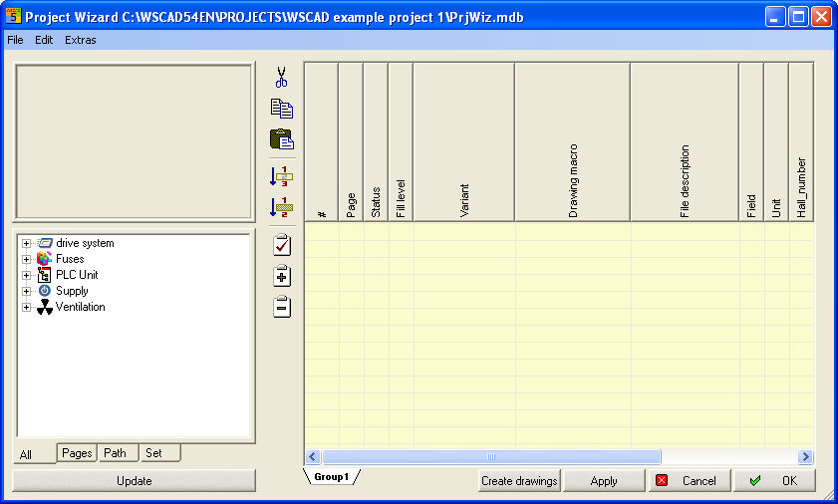838x504 pixels.
Task: Click the 'Unit' column header
Action: coord(776,141)
